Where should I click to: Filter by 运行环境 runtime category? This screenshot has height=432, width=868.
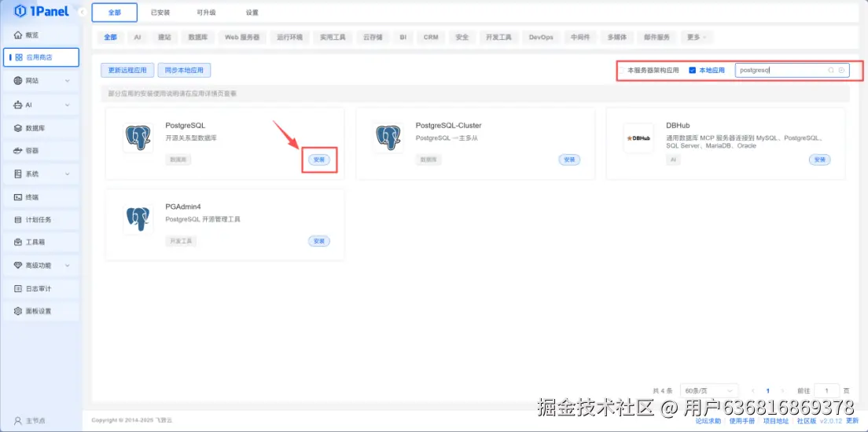tap(289, 37)
